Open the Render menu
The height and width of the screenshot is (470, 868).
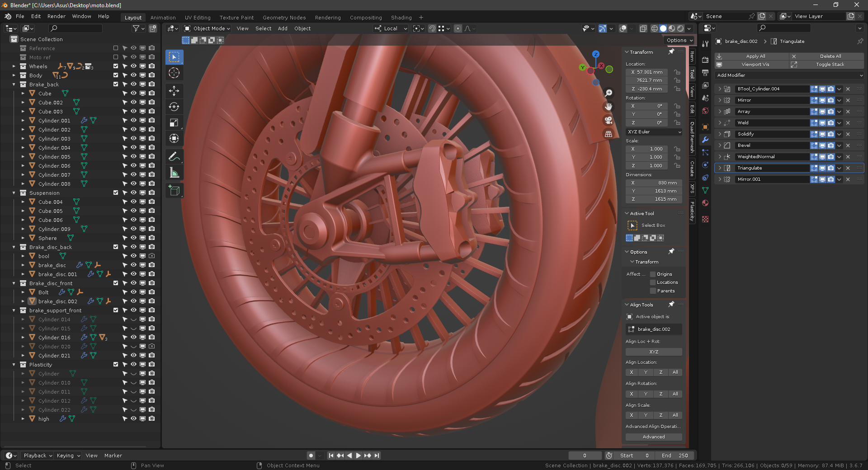(56, 16)
